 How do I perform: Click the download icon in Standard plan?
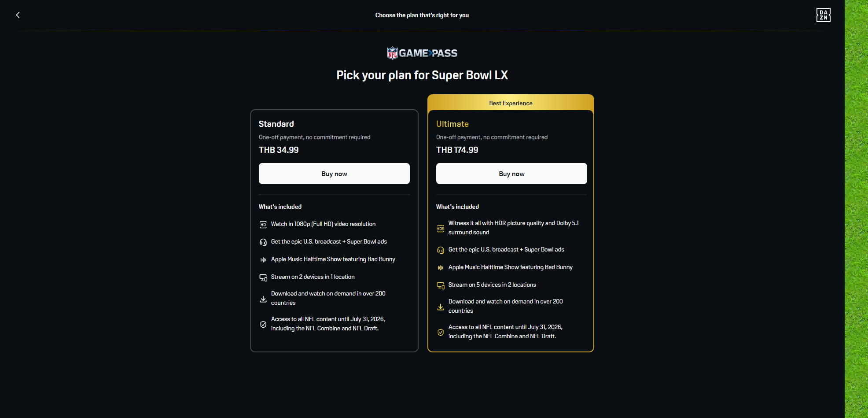[263, 299]
